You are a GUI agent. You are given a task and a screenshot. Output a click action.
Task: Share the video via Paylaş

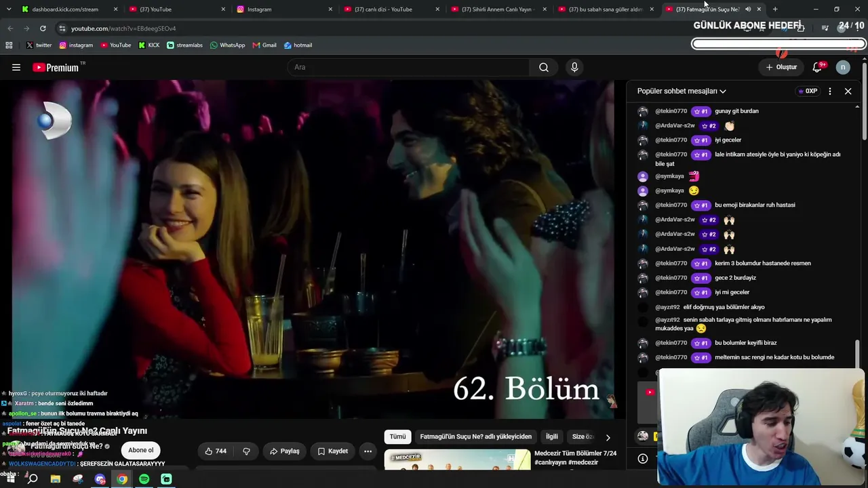[x=284, y=451]
